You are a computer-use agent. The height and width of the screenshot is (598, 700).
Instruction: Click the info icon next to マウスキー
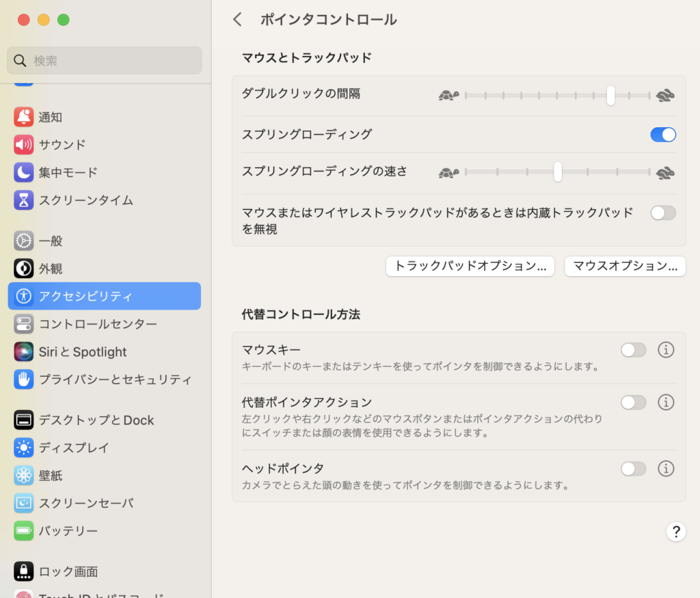click(666, 350)
